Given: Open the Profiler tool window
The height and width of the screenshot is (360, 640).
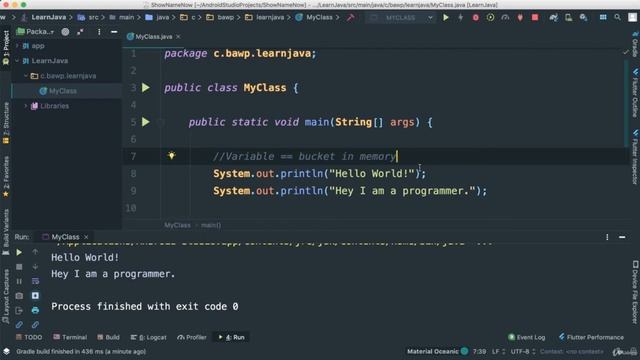Looking at the screenshot, I should 192,337.
